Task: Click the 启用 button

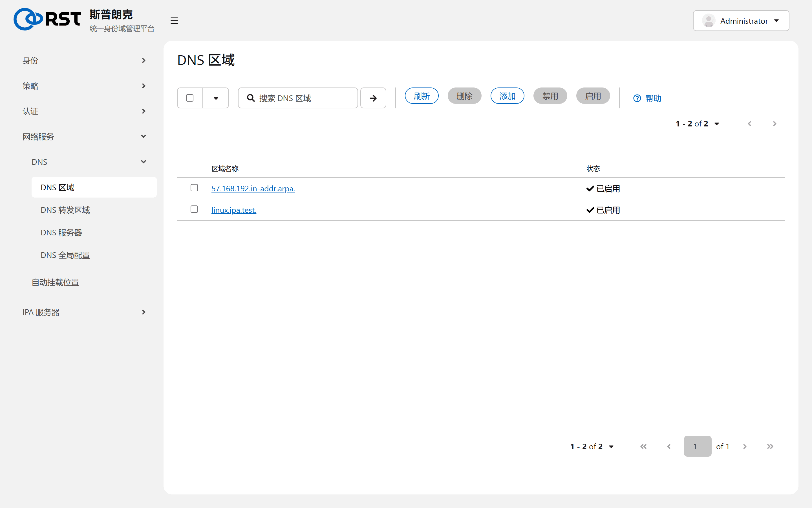Action: click(593, 96)
